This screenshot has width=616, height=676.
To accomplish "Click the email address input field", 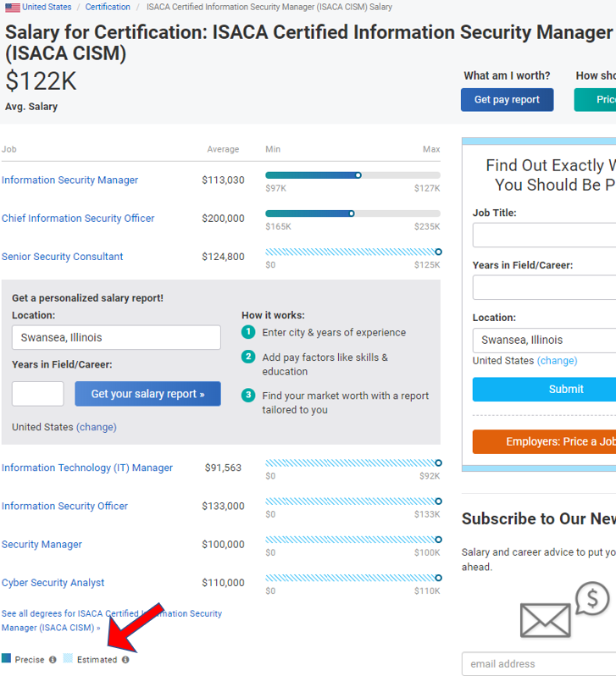I will pyautogui.click(x=539, y=664).
